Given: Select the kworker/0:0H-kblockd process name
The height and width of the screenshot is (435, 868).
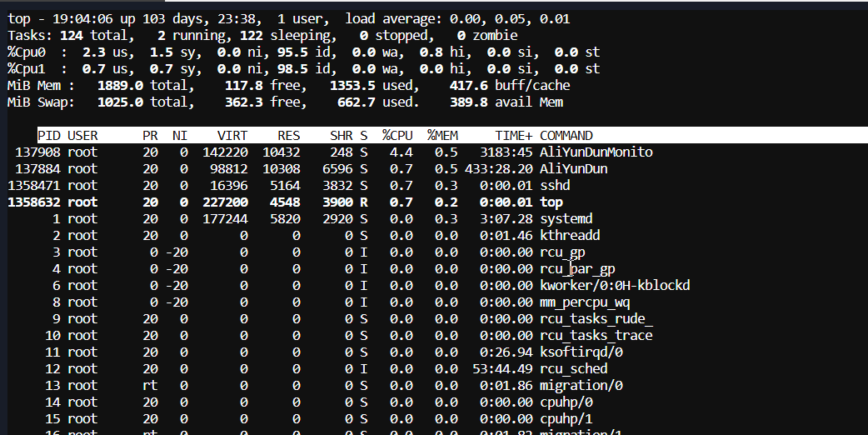Looking at the screenshot, I should pos(615,286).
